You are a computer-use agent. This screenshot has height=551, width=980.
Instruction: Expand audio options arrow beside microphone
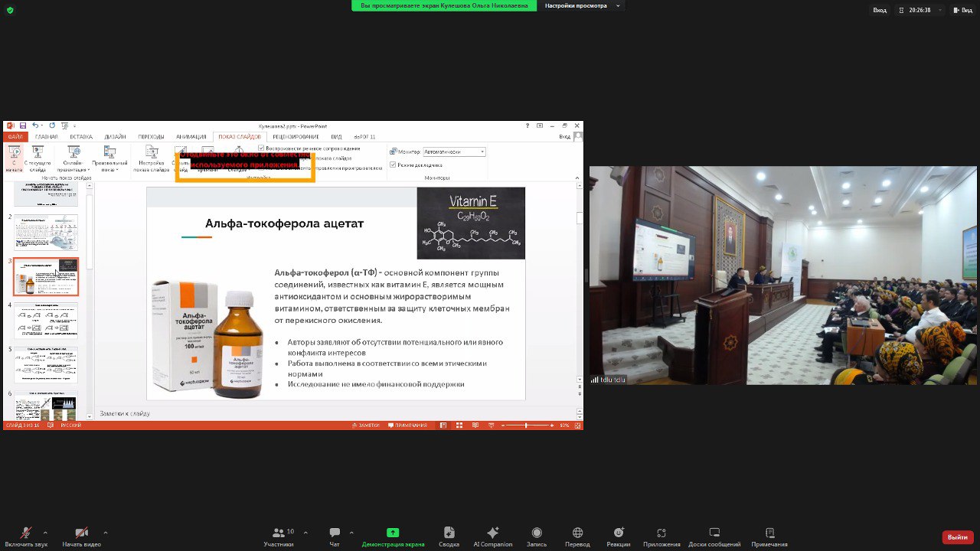tap(45, 533)
